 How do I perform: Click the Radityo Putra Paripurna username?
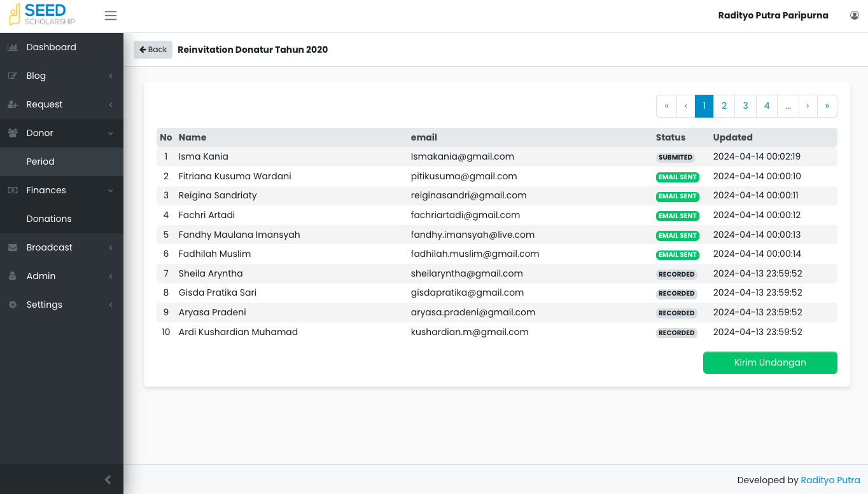click(773, 15)
